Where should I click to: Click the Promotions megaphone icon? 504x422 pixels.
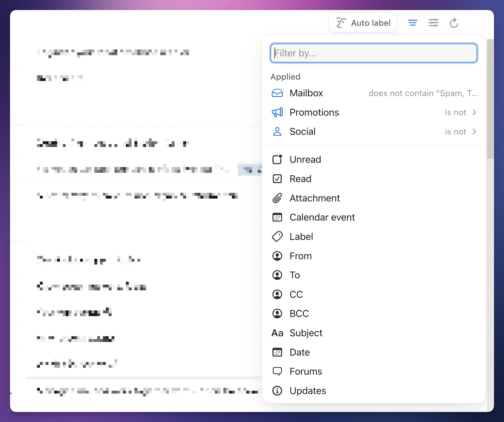coord(277,112)
